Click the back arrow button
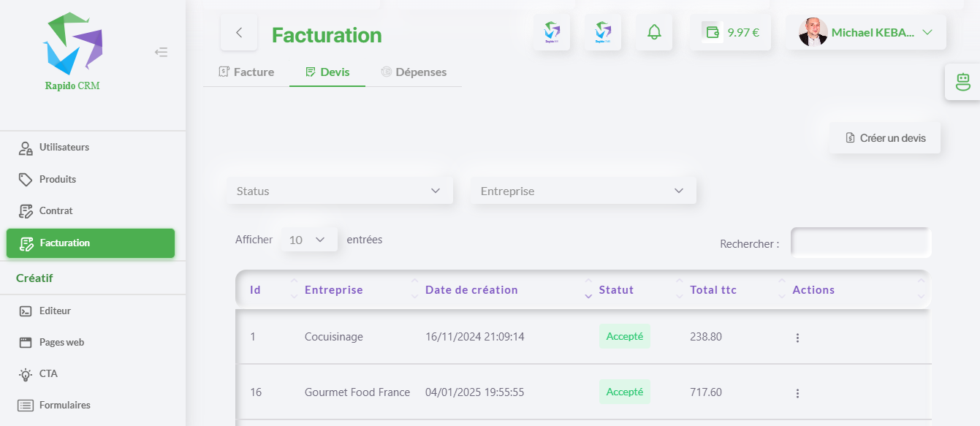This screenshot has height=426, width=980. [239, 33]
